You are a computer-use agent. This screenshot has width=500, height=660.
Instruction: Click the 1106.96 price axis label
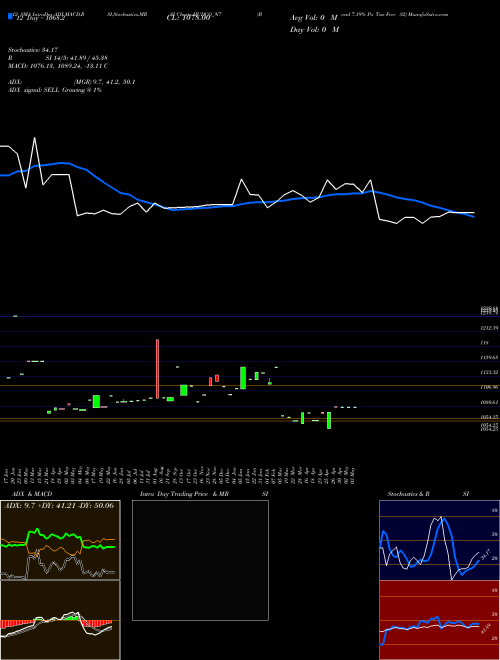pos(489,387)
